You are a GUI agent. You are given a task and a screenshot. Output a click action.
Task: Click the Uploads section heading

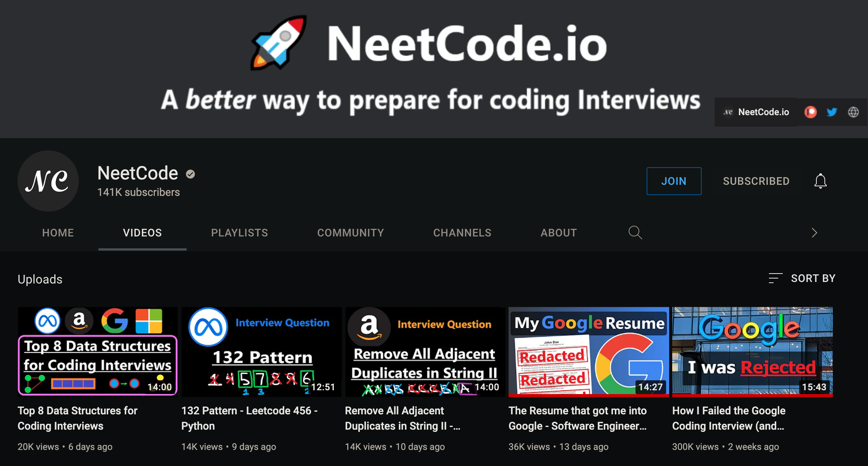point(40,279)
